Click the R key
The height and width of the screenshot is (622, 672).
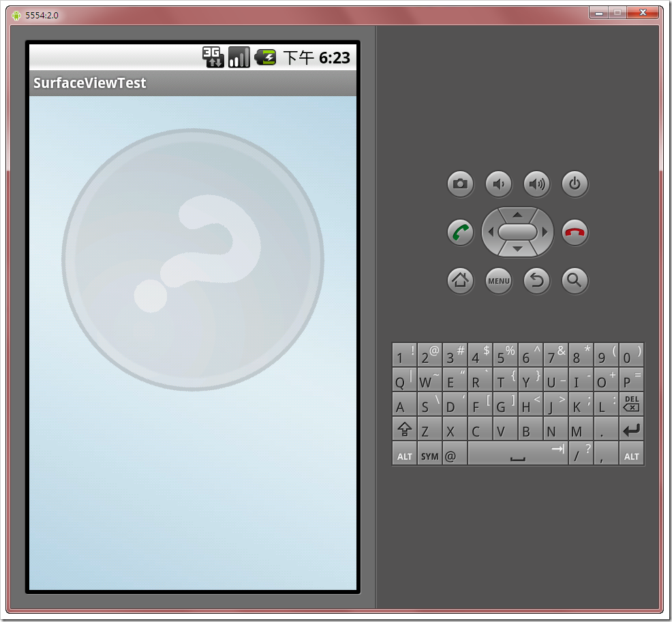(480, 379)
